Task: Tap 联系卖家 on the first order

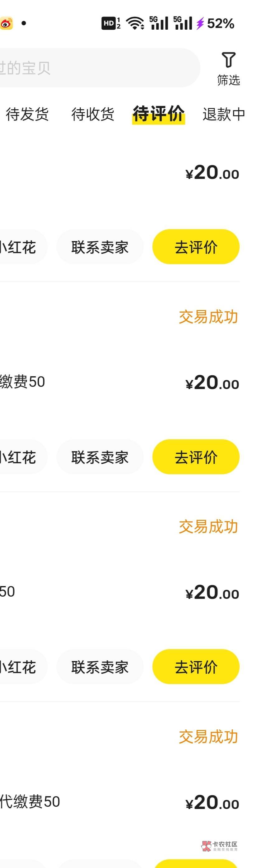Action: 100,247
